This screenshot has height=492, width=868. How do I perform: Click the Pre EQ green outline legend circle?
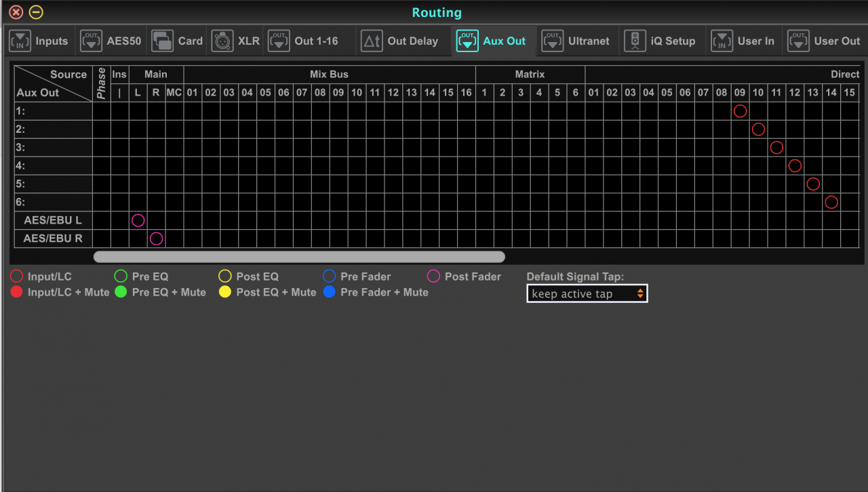[x=121, y=276]
